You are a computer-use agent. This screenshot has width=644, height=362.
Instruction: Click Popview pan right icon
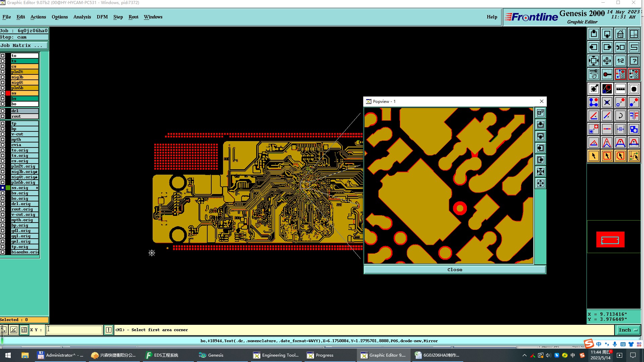pos(540,160)
